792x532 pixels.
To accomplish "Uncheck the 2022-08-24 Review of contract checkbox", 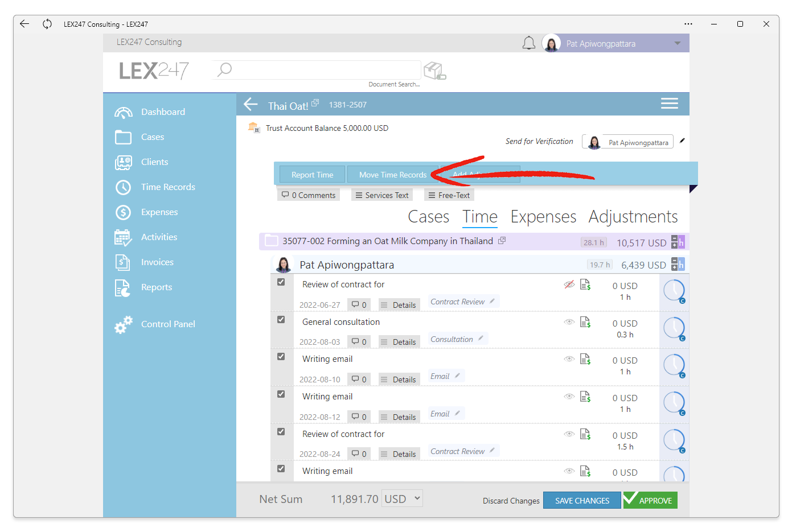I will pyautogui.click(x=281, y=432).
